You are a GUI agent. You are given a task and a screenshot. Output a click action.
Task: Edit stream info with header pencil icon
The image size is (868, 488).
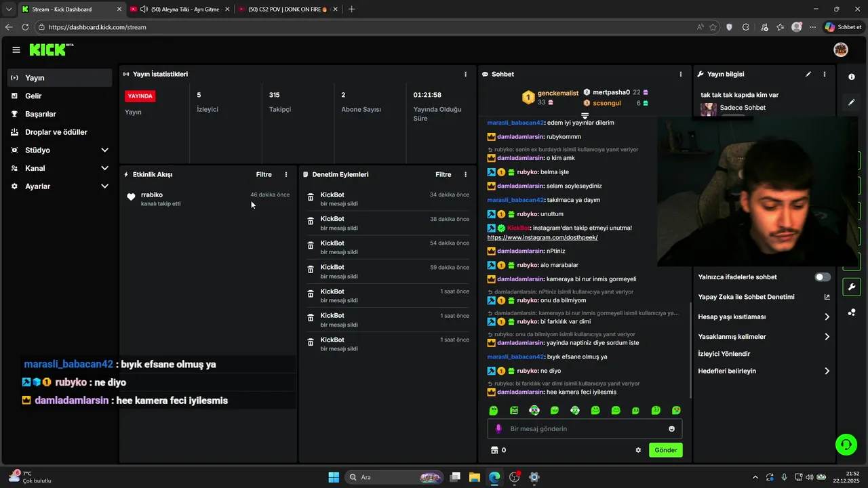[808, 74]
